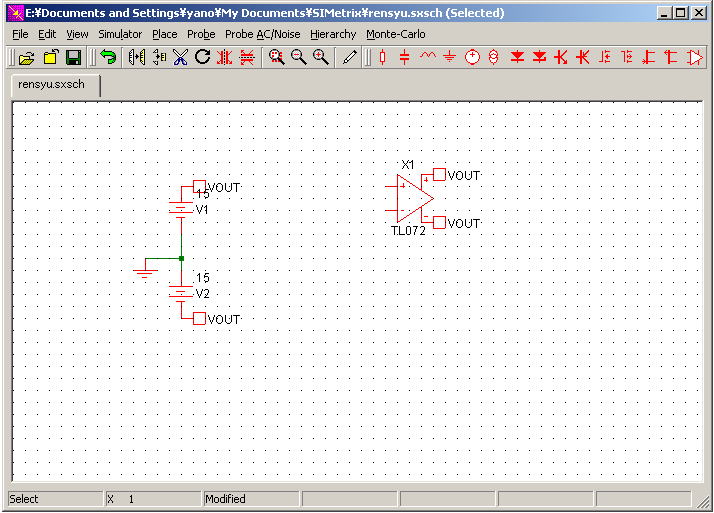Open the File menu
Viewport: 714px width, 513px height.
pyautogui.click(x=20, y=34)
